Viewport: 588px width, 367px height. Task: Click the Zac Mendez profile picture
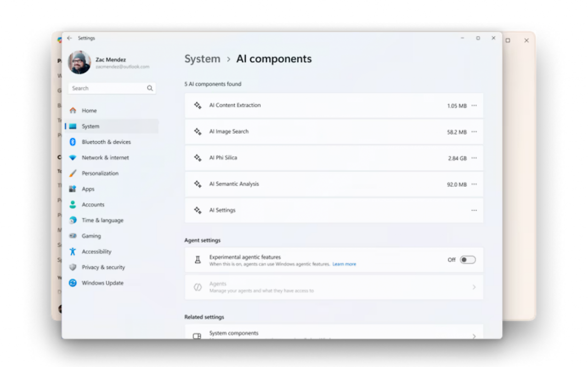click(x=79, y=63)
